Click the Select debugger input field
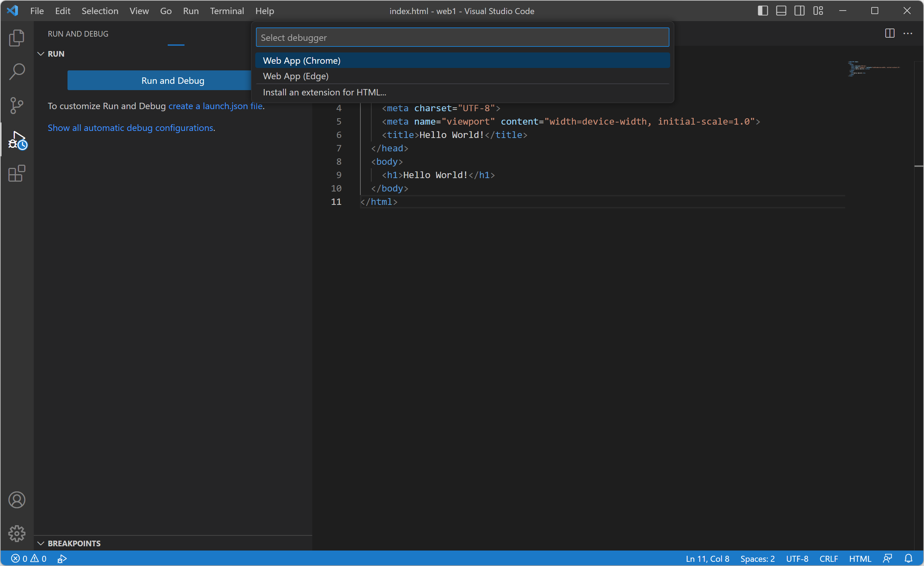The image size is (924, 566). [x=462, y=38]
